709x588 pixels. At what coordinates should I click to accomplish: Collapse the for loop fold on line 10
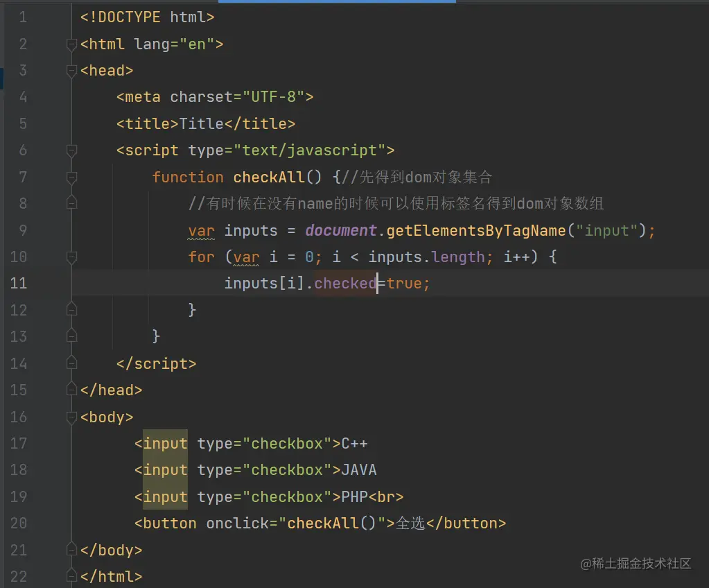[71, 257]
